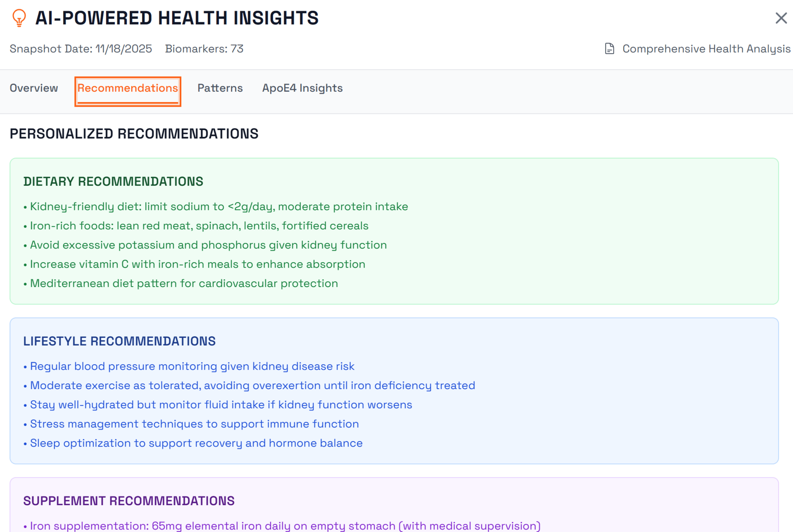
Task: Click the Personalized Recommendations heading
Action: 134,134
